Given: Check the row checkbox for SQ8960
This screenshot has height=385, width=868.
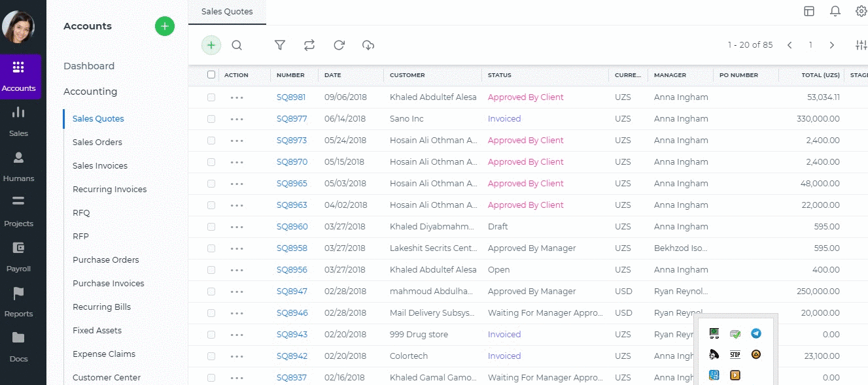Looking at the screenshot, I should [211, 227].
